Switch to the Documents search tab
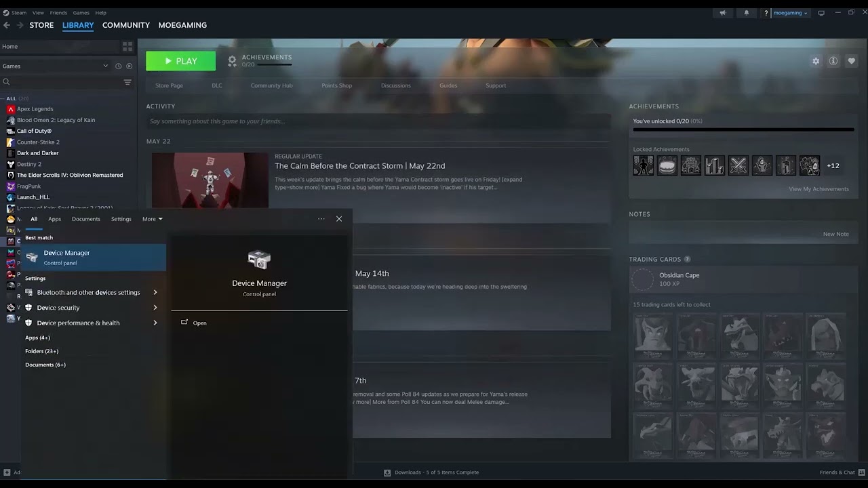This screenshot has width=868, height=488. [86, 219]
